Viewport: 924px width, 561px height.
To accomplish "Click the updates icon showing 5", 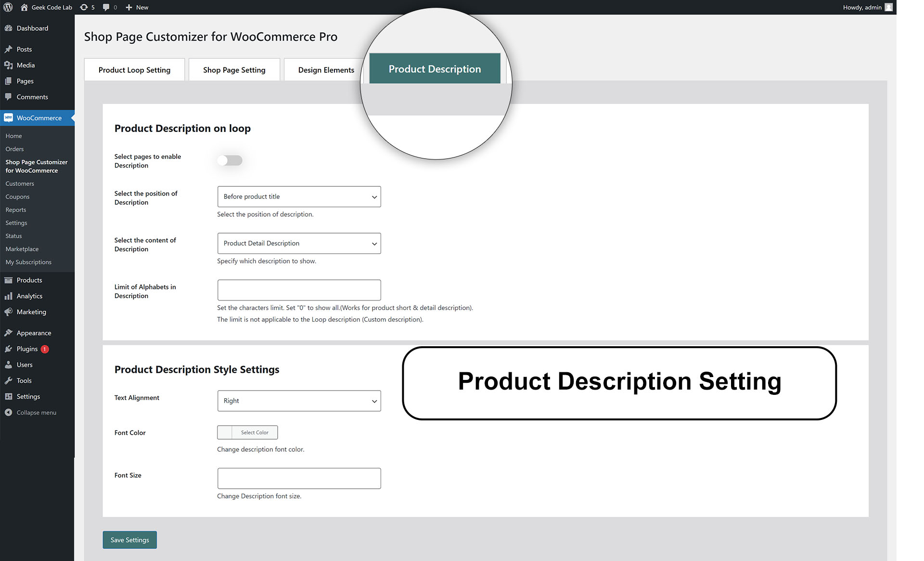I will click(x=84, y=7).
